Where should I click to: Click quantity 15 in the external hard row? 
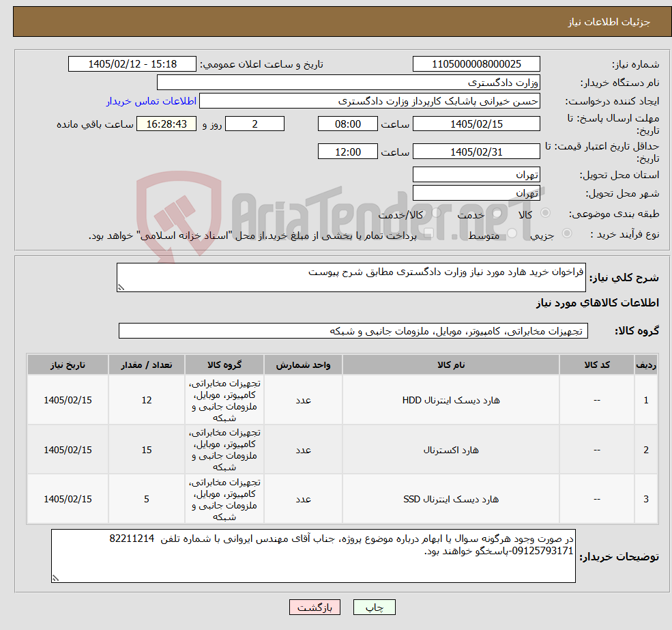pyautogui.click(x=147, y=450)
